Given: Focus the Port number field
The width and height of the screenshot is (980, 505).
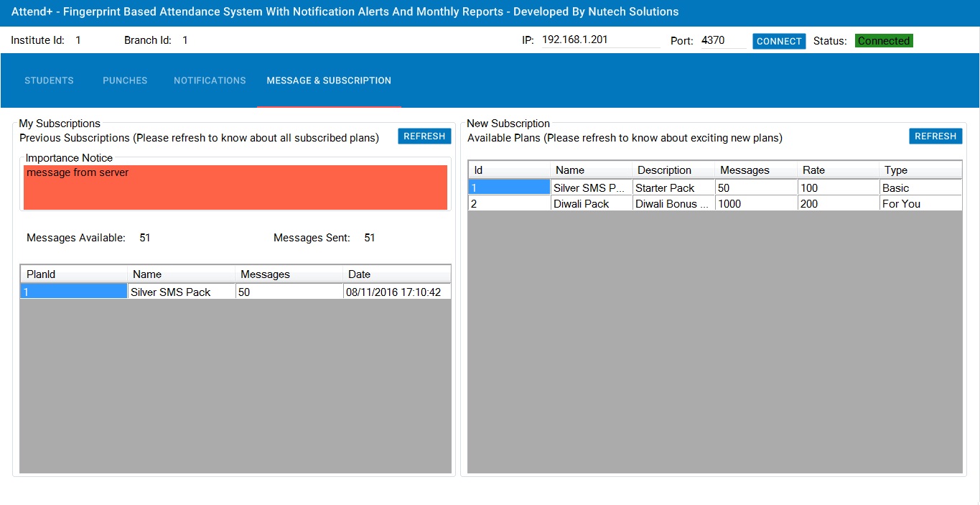Looking at the screenshot, I should tap(723, 40).
